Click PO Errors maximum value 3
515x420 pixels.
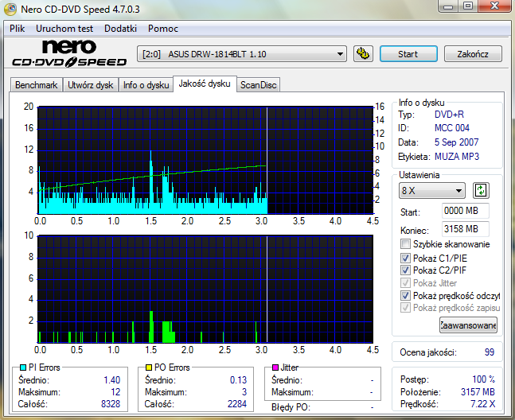coord(244,392)
